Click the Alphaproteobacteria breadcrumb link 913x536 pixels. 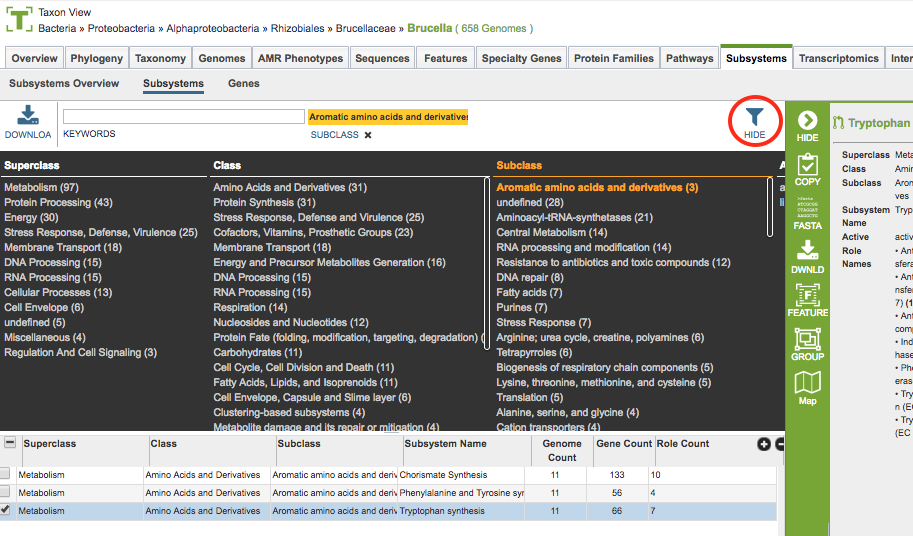(213, 29)
